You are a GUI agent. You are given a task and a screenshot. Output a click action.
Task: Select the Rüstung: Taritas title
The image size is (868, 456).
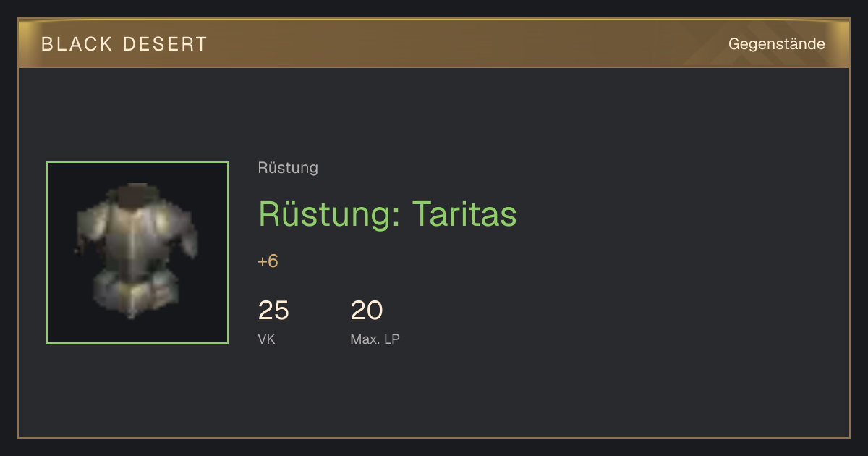(x=387, y=214)
